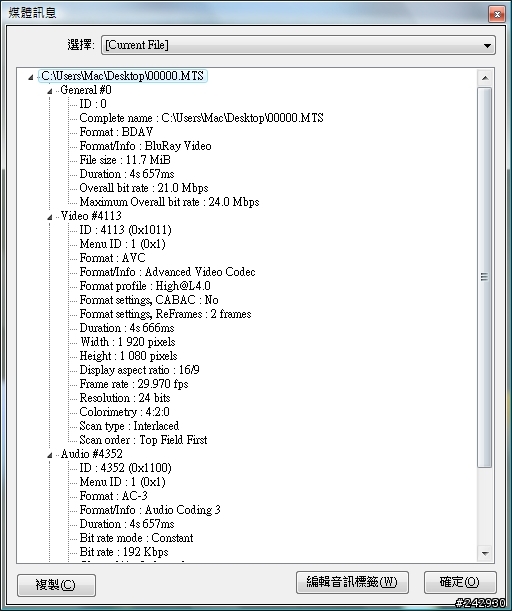Screen dimensions: 512x611
Task: Select the Bit rate : 192 Kbps row
Action: coord(124,552)
